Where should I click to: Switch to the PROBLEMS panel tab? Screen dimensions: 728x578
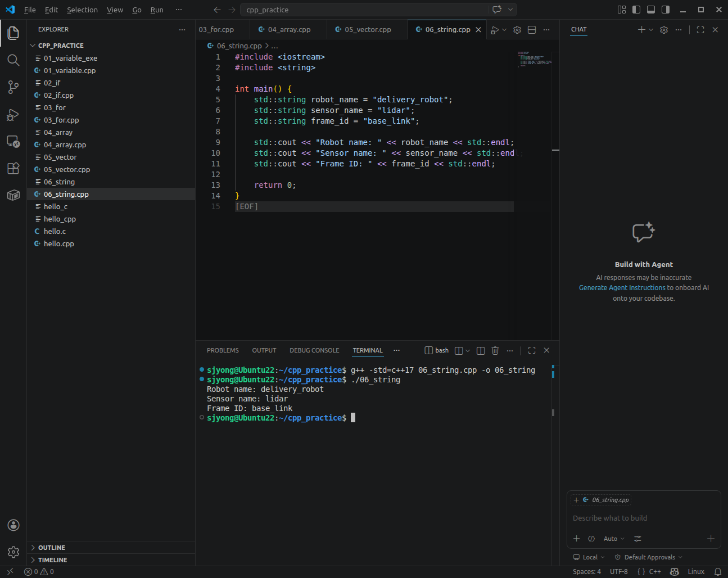223,350
